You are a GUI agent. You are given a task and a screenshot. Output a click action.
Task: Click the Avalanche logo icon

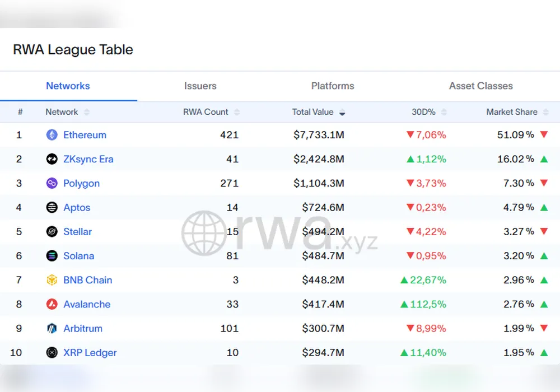click(x=52, y=304)
